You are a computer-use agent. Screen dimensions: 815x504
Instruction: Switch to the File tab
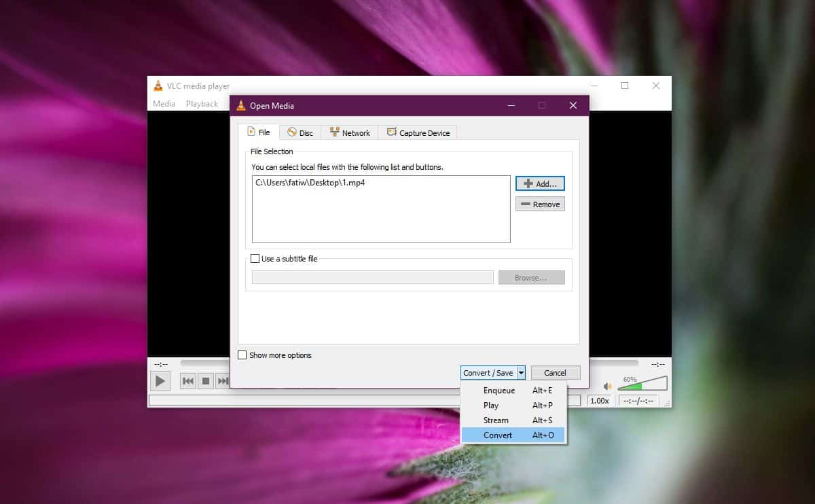(x=258, y=132)
